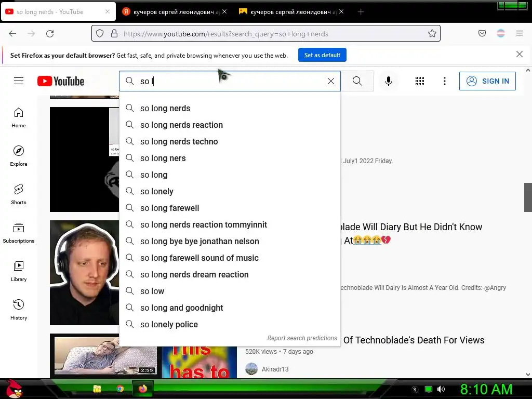Start voice search with the microphone icon
The height and width of the screenshot is (399, 532).
tap(389, 81)
